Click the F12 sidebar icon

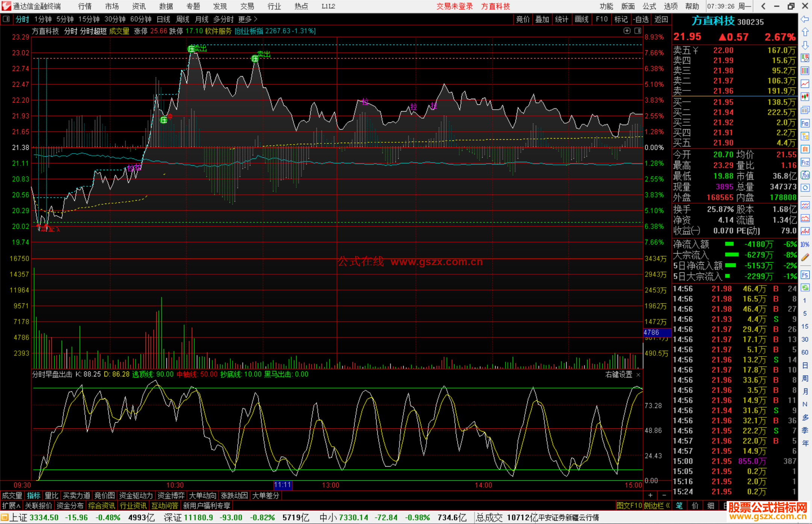[805, 162]
